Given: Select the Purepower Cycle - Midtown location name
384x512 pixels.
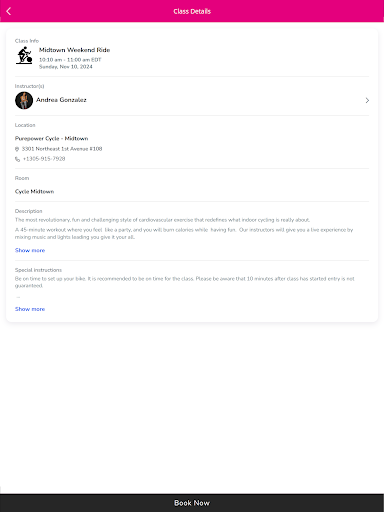Looking at the screenshot, I should point(51,138).
